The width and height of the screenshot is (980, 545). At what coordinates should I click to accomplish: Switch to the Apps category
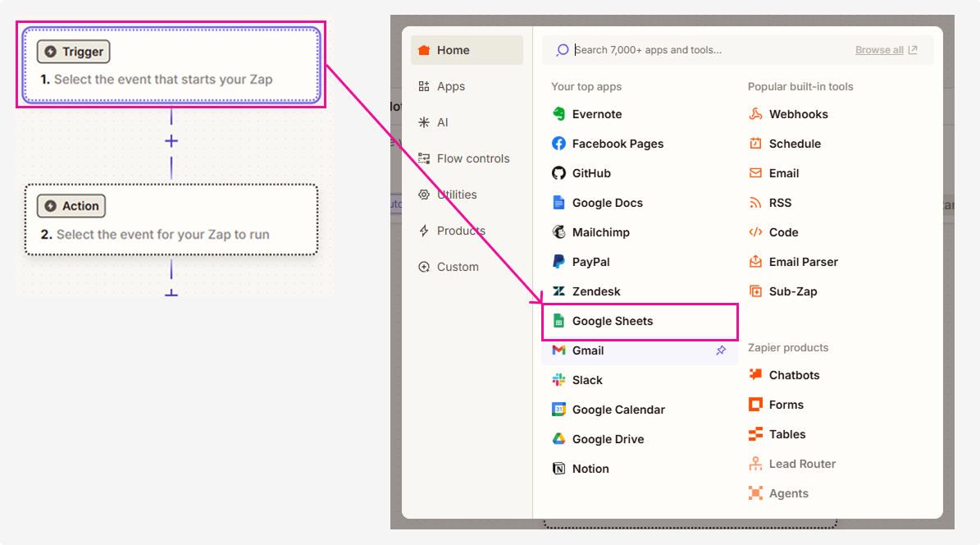(450, 86)
